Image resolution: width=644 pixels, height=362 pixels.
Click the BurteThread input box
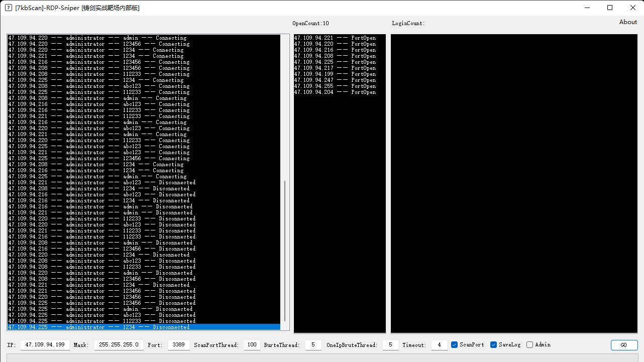pyautogui.click(x=313, y=345)
